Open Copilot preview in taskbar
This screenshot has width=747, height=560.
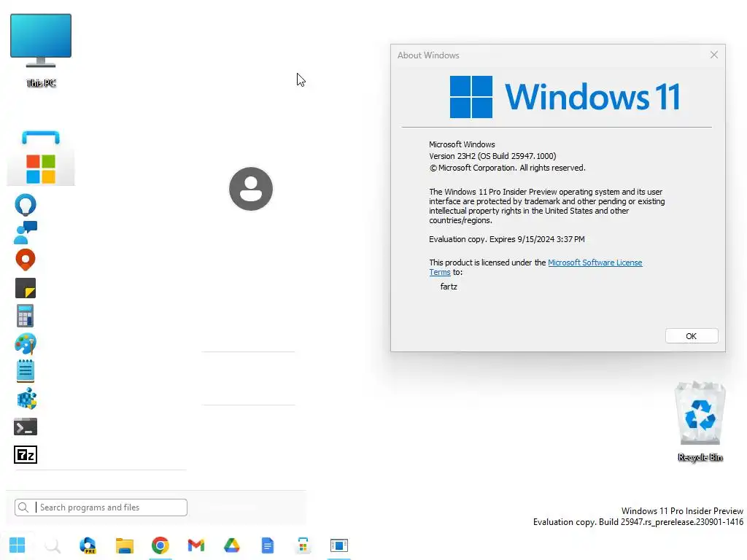pos(88,545)
